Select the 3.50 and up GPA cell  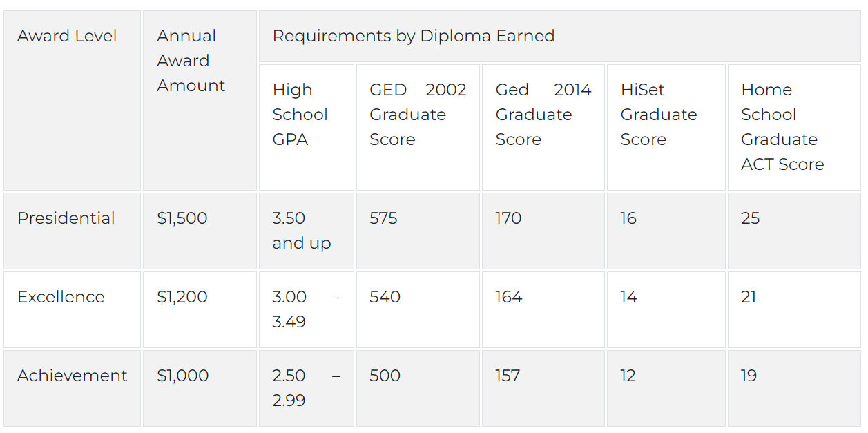click(x=307, y=231)
